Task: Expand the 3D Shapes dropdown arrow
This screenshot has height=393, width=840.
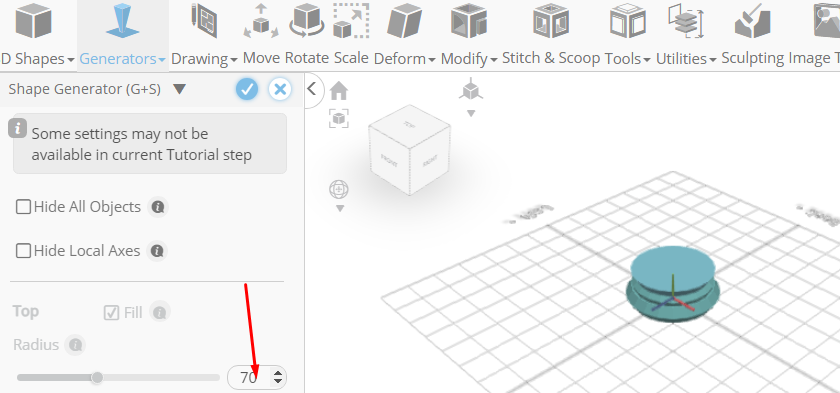Action: (71, 60)
